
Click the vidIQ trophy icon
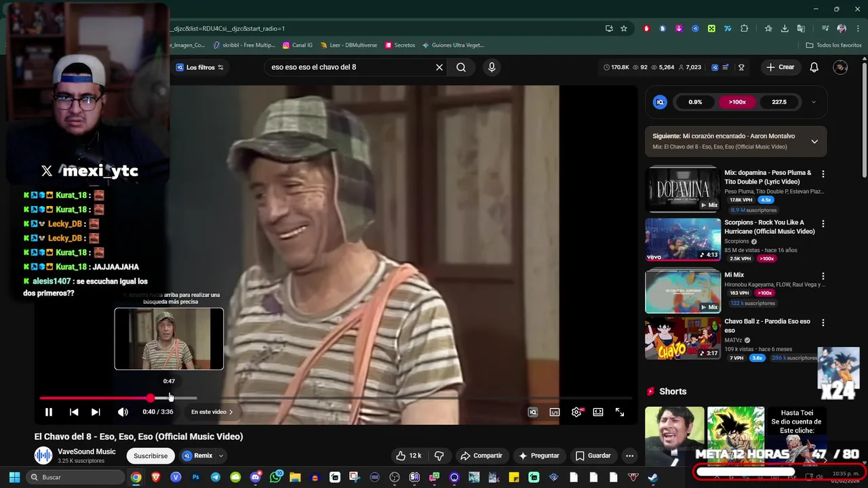point(741,67)
